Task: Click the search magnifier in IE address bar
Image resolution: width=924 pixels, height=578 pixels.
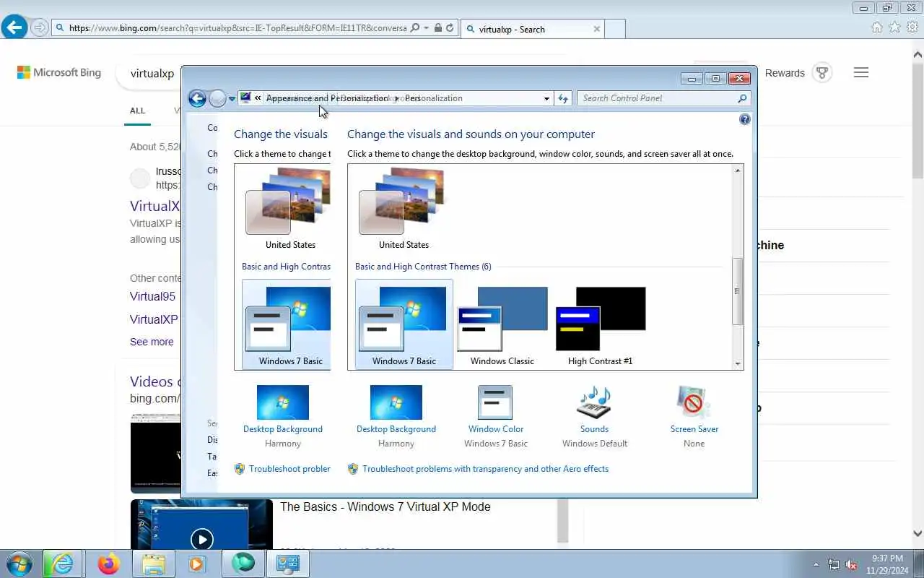Action: coord(414,28)
